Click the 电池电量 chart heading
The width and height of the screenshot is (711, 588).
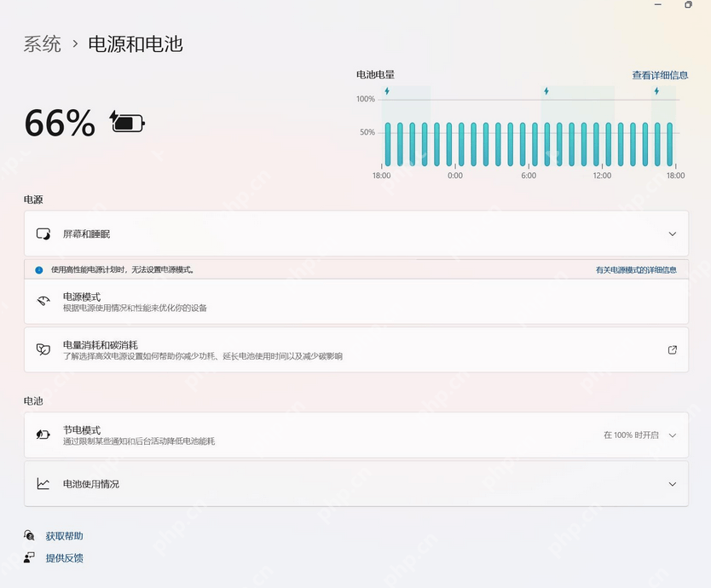(x=375, y=75)
